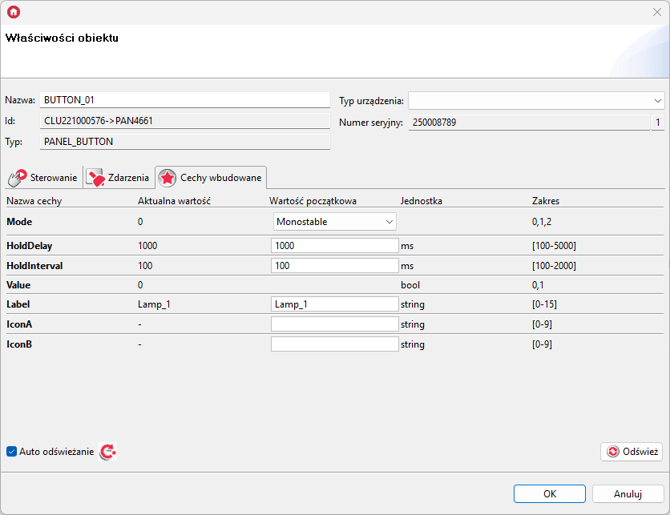The width and height of the screenshot is (670, 515).
Task: Click the red refresh icon beside Auto odświeżanie
Action: click(107, 452)
